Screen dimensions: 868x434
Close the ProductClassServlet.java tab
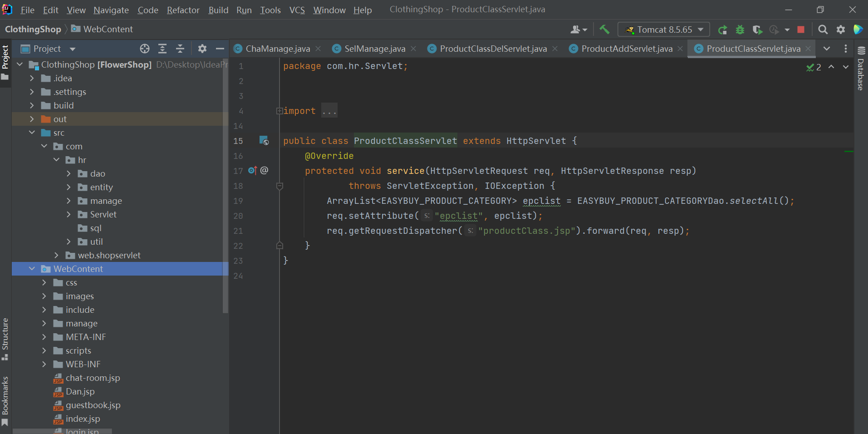click(808, 49)
